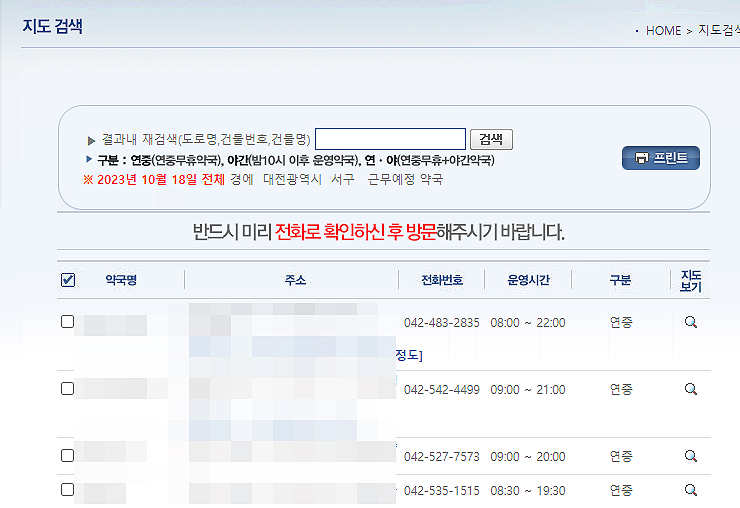Open map view for 042-542-4499 pharmacy
The width and height of the screenshot is (740, 508).
(691, 389)
